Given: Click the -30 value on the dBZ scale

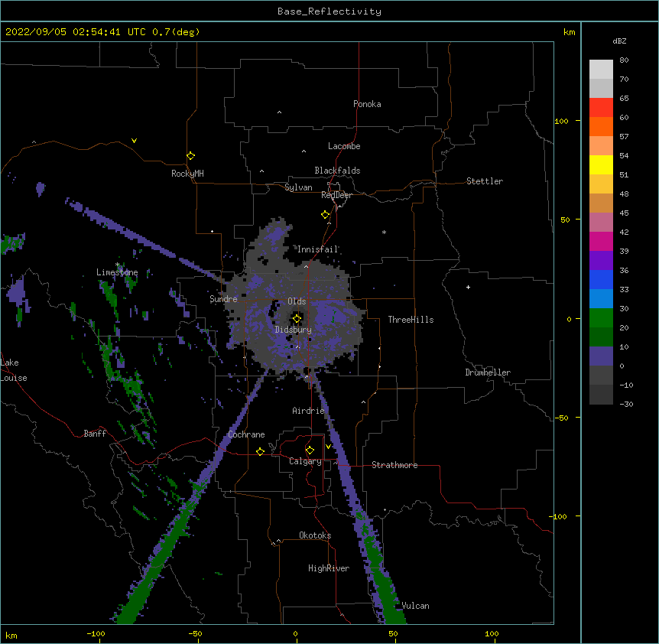Looking at the screenshot, I should pos(626,404).
